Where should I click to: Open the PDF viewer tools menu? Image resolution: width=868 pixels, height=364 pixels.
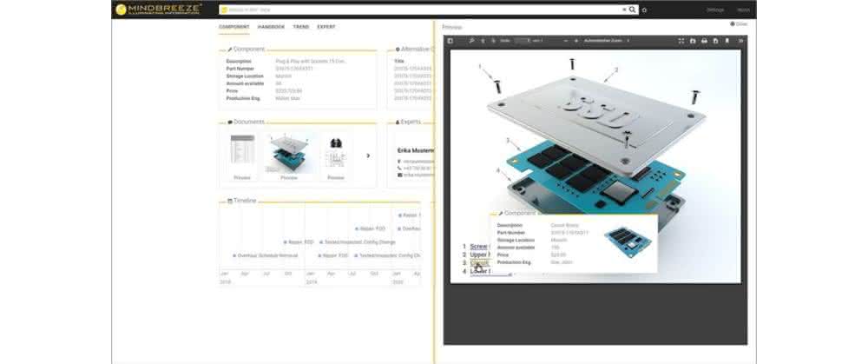pyautogui.click(x=741, y=41)
